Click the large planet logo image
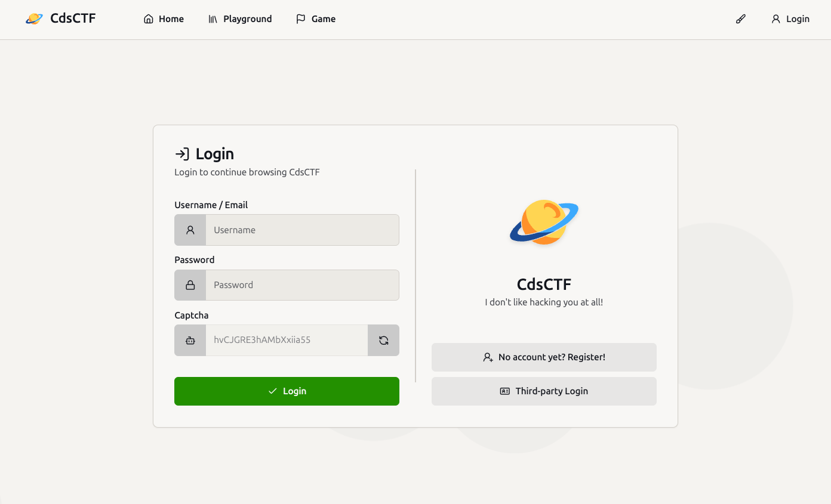The image size is (831, 504). 544,222
